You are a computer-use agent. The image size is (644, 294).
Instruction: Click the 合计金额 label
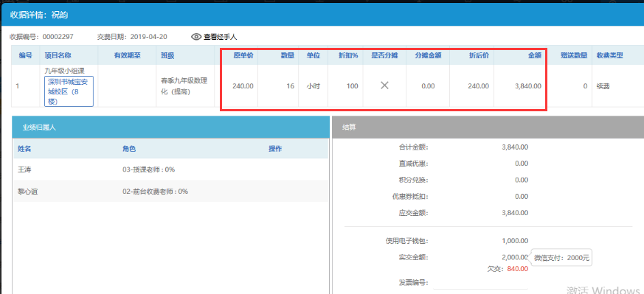(x=414, y=147)
